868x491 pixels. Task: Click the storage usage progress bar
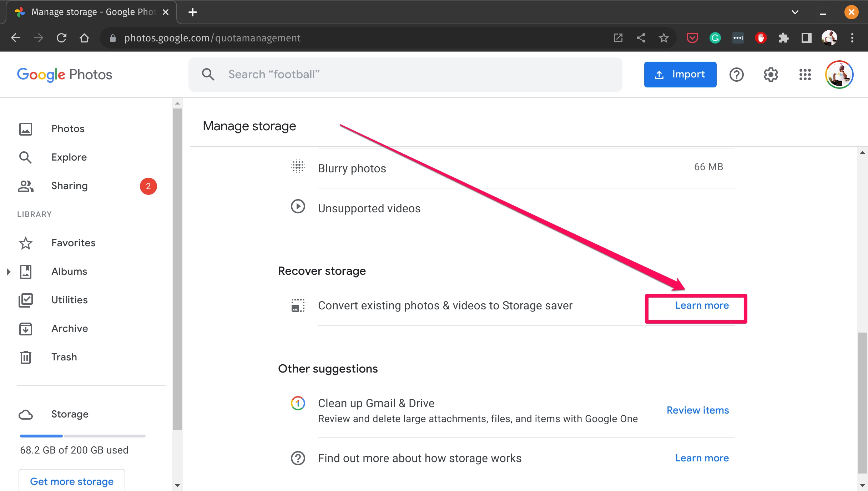click(x=83, y=436)
